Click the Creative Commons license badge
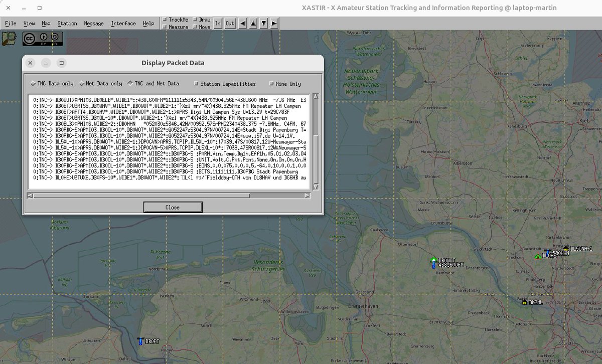 tap(43, 39)
